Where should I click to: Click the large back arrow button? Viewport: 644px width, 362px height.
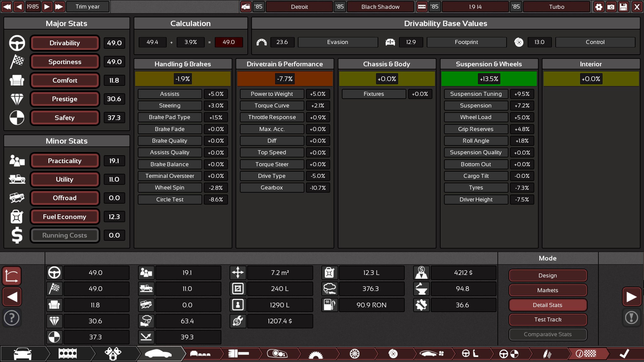click(x=12, y=297)
